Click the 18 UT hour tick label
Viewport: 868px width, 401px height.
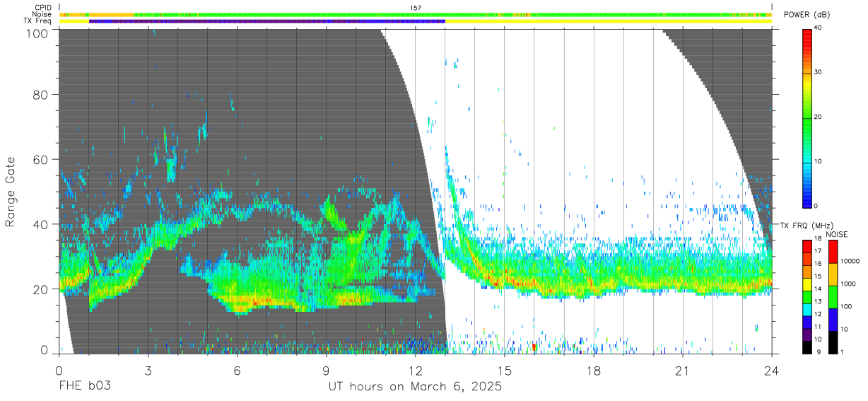pos(594,371)
